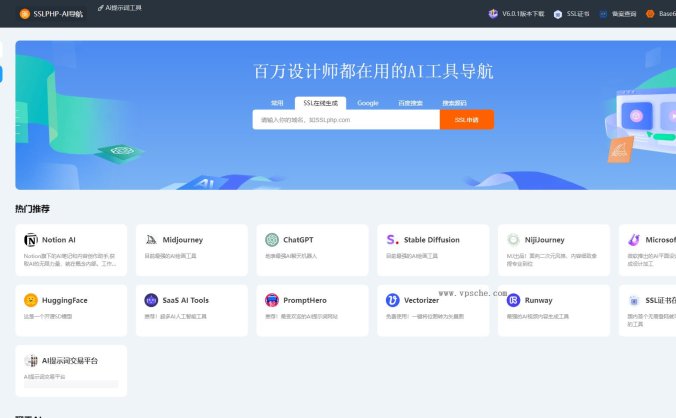676x418 pixels.
Task: Click the purple V6.0.1 download icon
Action: tap(493, 14)
